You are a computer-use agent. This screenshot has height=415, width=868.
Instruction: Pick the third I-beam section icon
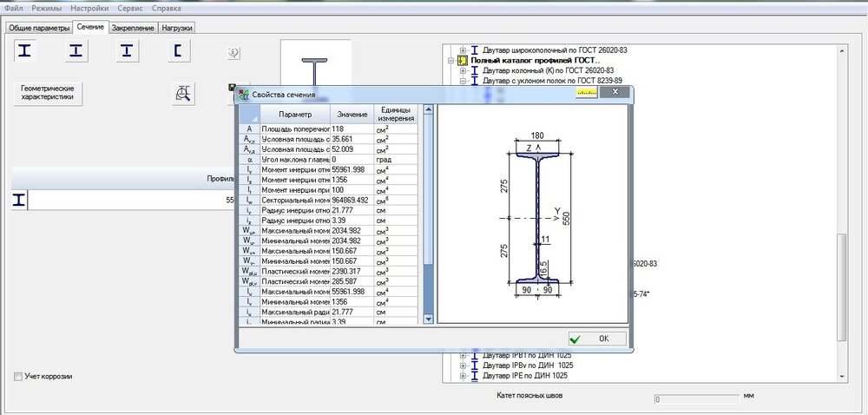(128, 51)
